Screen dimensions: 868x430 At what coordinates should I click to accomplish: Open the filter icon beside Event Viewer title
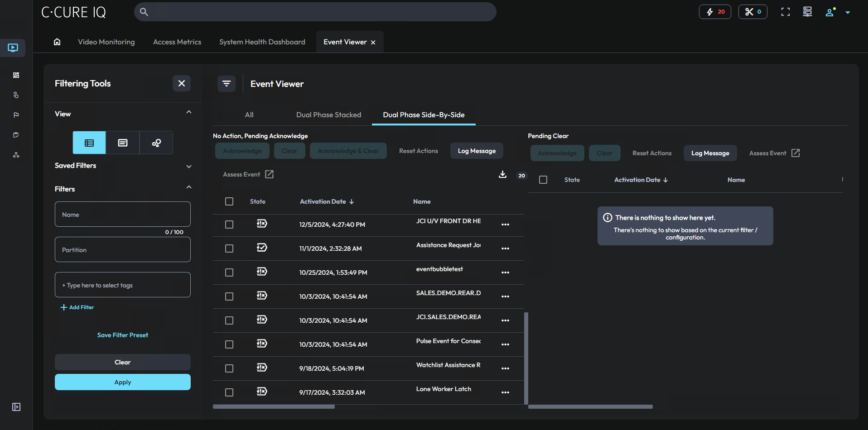227,84
